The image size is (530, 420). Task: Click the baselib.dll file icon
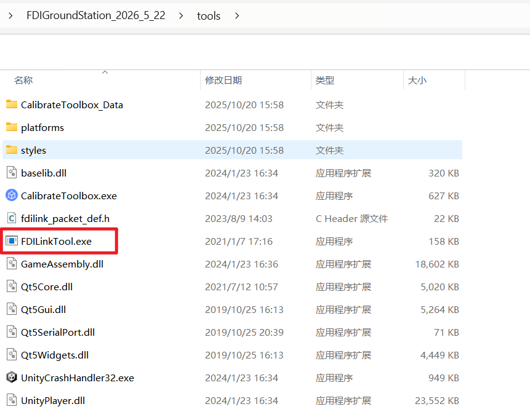(12, 173)
